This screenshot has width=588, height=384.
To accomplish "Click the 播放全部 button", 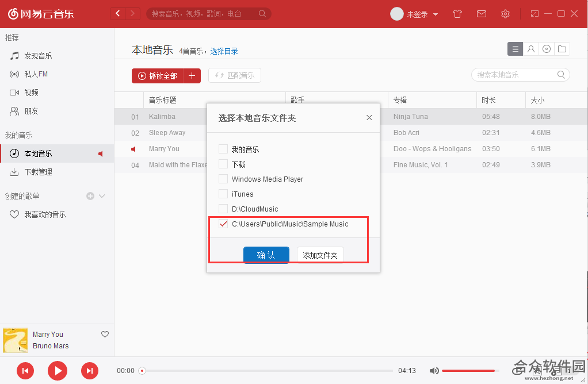I will click(158, 76).
